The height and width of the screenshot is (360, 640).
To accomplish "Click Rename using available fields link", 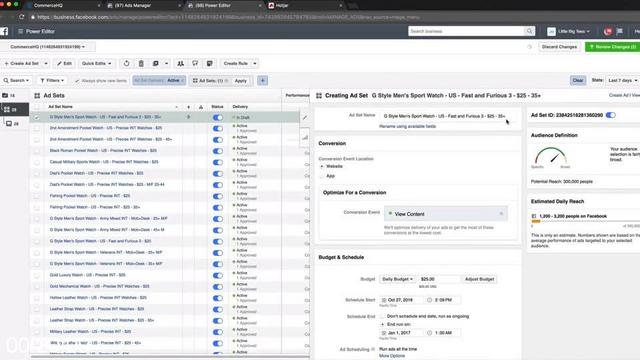I will (407, 127).
